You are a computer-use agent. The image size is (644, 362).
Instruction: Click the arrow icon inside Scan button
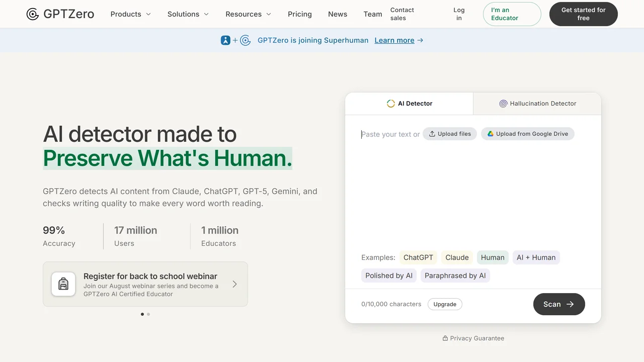click(x=570, y=304)
